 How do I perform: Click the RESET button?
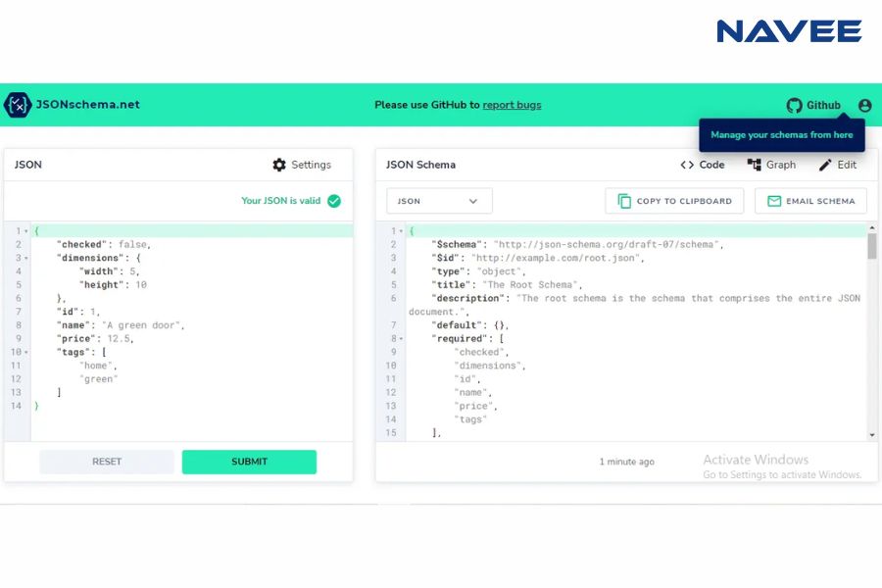coord(106,462)
